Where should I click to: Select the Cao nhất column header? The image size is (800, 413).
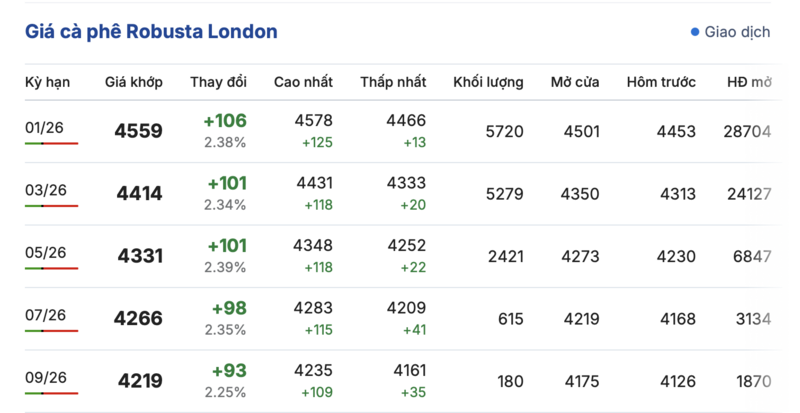coord(303,82)
